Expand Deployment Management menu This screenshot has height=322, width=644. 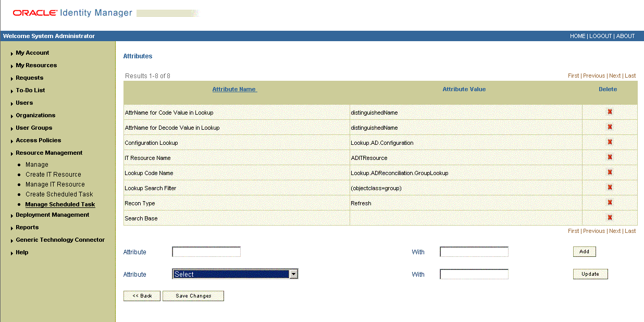52,215
